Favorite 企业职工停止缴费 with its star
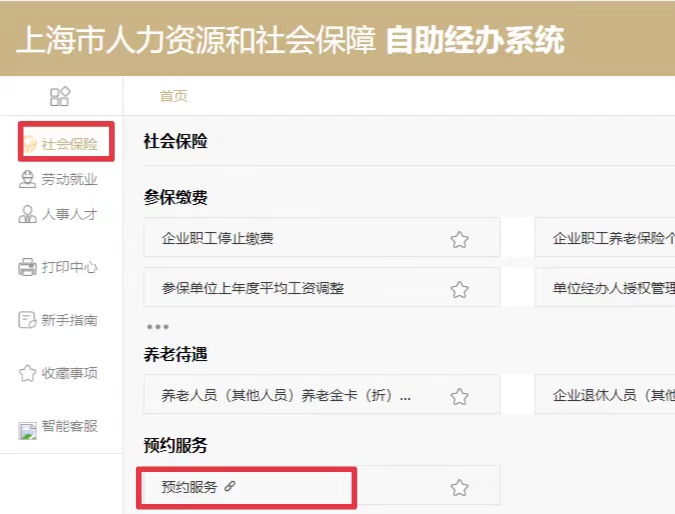 pos(459,239)
